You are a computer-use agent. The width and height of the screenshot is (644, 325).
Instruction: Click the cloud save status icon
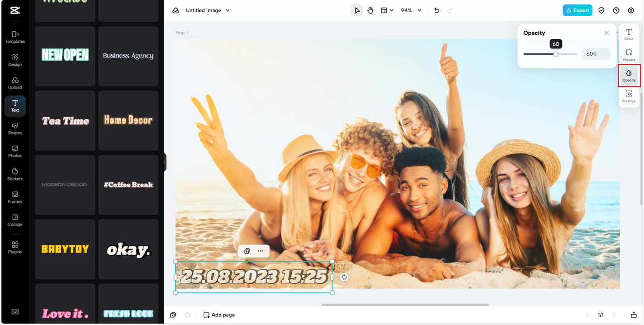176,10
